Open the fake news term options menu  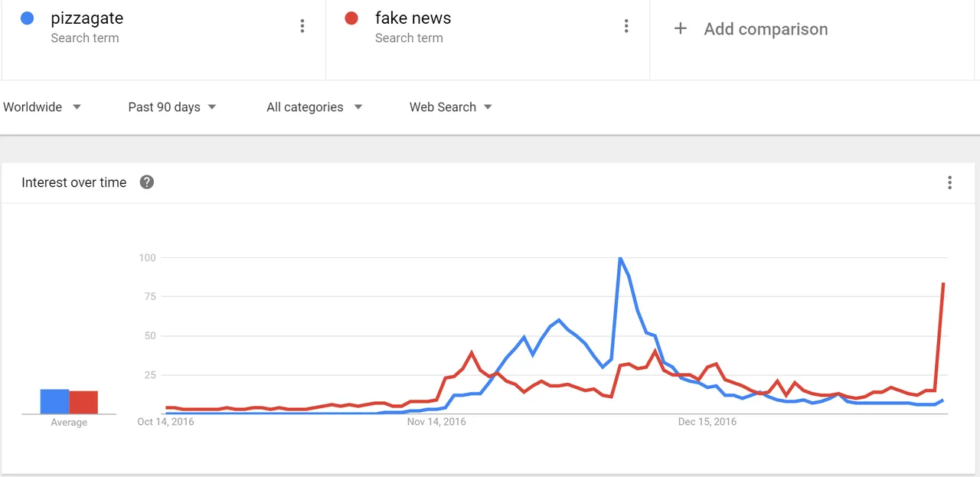626,26
